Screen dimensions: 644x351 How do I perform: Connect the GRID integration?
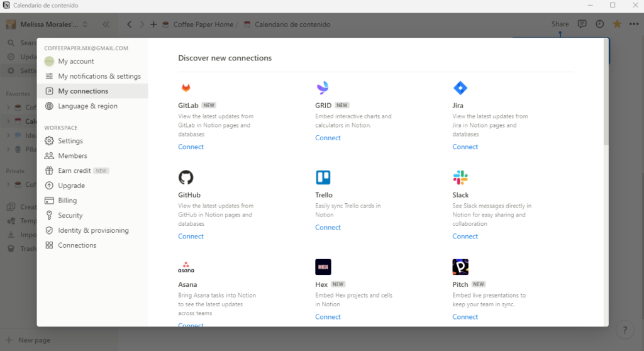tap(328, 138)
